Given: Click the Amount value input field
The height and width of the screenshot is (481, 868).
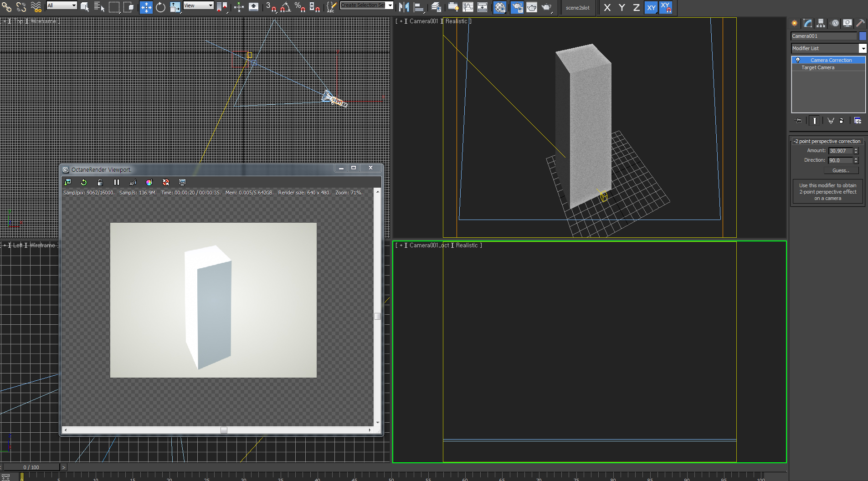Looking at the screenshot, I should [x=840, y=151].
